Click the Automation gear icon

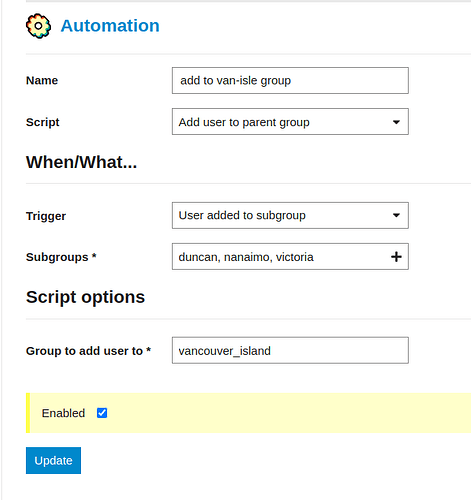coord(38,26)
